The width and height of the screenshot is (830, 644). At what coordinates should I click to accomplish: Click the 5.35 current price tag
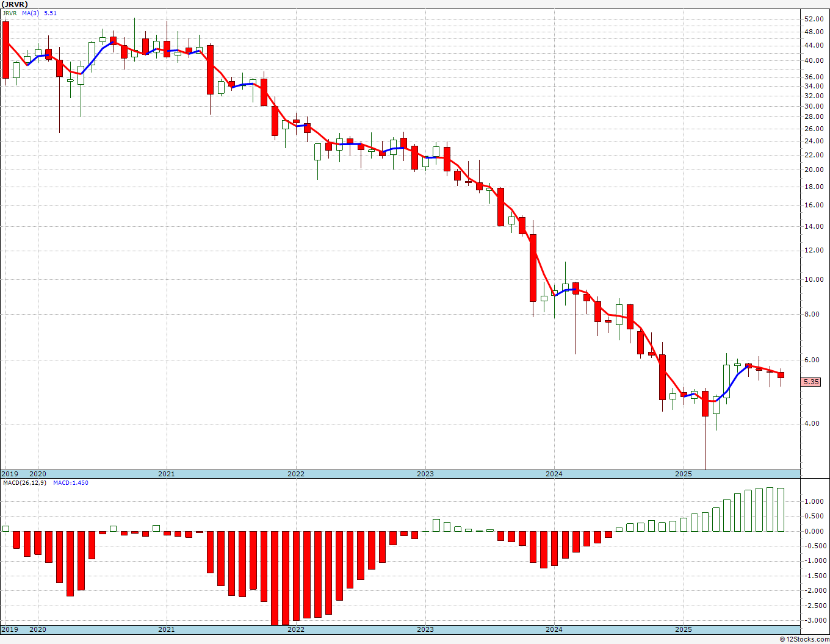[811, 382]
